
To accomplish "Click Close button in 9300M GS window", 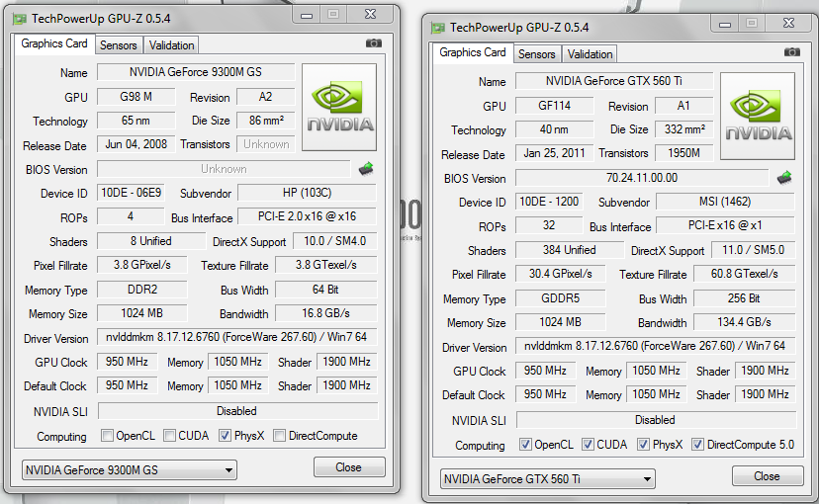I will coord(349,467).
